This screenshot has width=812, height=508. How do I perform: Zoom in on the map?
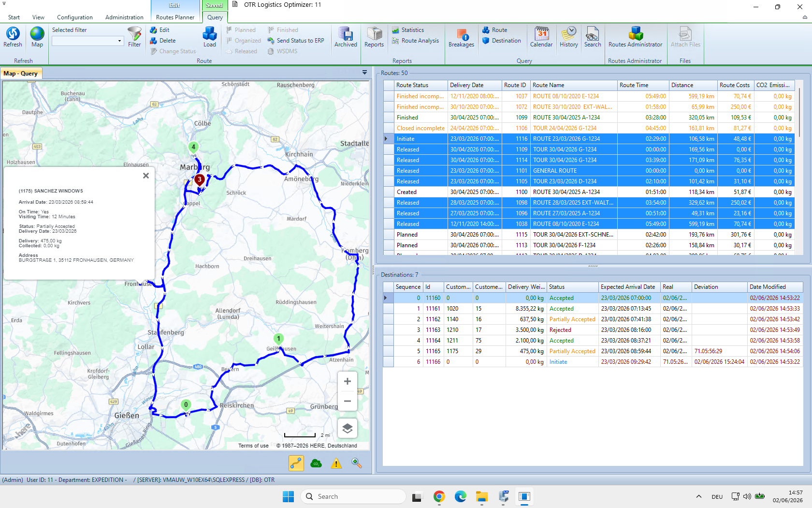coord(347,381)
